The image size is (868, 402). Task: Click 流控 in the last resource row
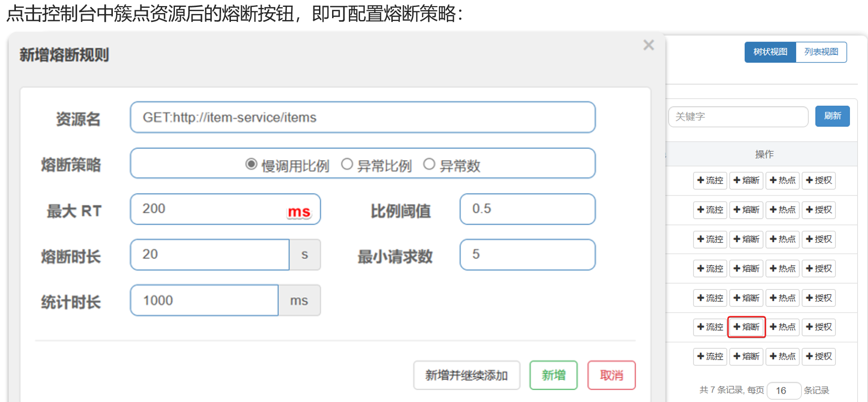(x=710, y=356)
